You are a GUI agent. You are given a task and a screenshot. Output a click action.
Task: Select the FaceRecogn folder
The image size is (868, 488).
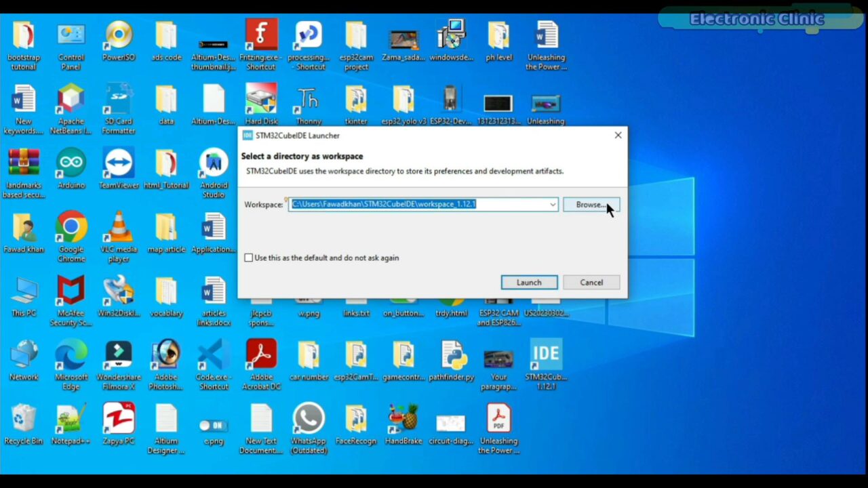(356, 424)
